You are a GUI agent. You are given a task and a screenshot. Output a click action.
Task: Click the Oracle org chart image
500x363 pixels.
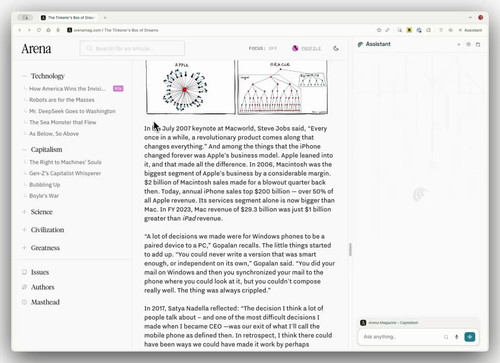coord(282,87)
